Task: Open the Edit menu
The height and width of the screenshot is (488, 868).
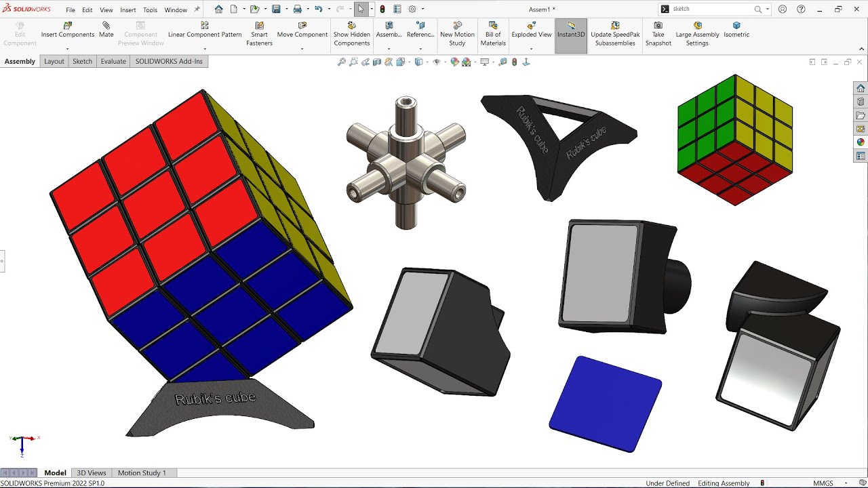Action: point(87,10)
